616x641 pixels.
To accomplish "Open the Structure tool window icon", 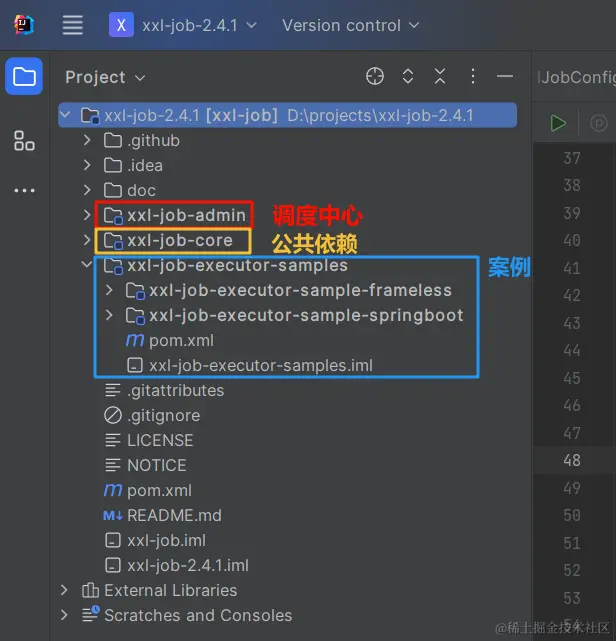I will [x=24, y=141].
